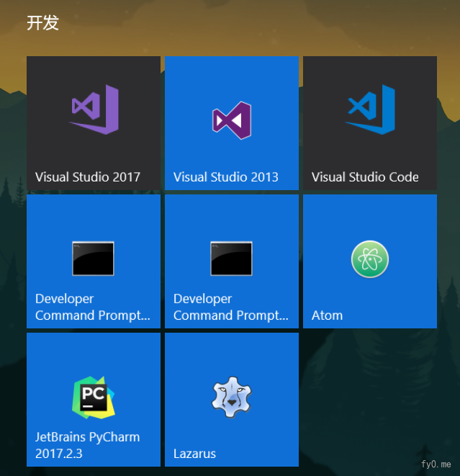The image size is (460, 476).
Task: Select the 'Visual Studio 2017' tile label
Action: pos(88,177)
